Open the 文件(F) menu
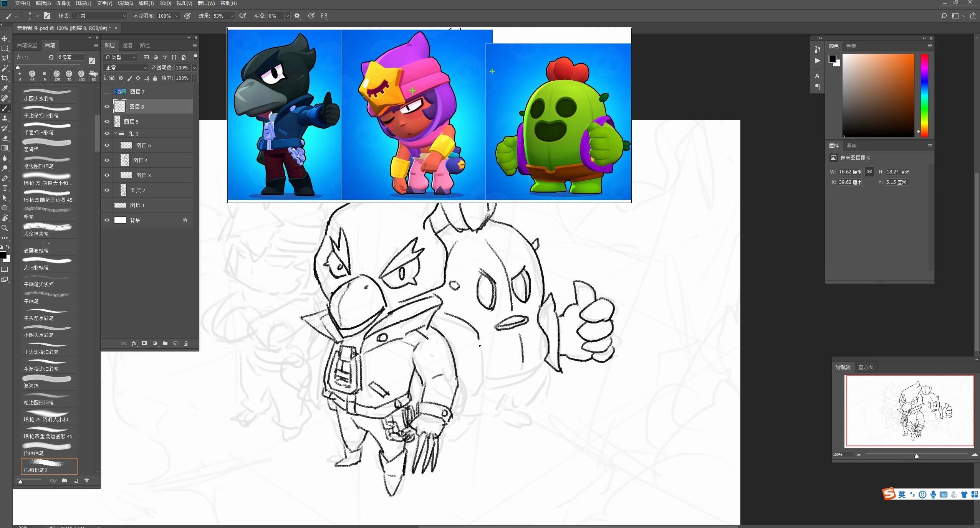This screenshot has width=980, height=528. [x=22, y=3]
